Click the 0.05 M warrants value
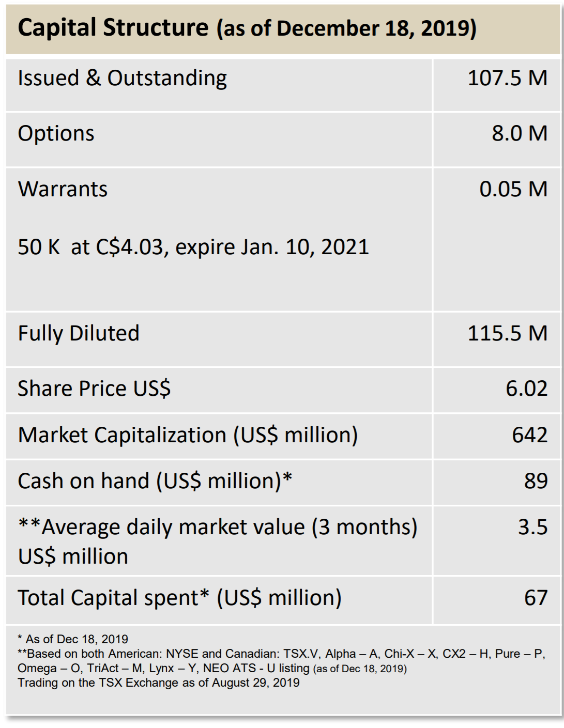Viewport: 564px width, 728px height. (513, 189)
